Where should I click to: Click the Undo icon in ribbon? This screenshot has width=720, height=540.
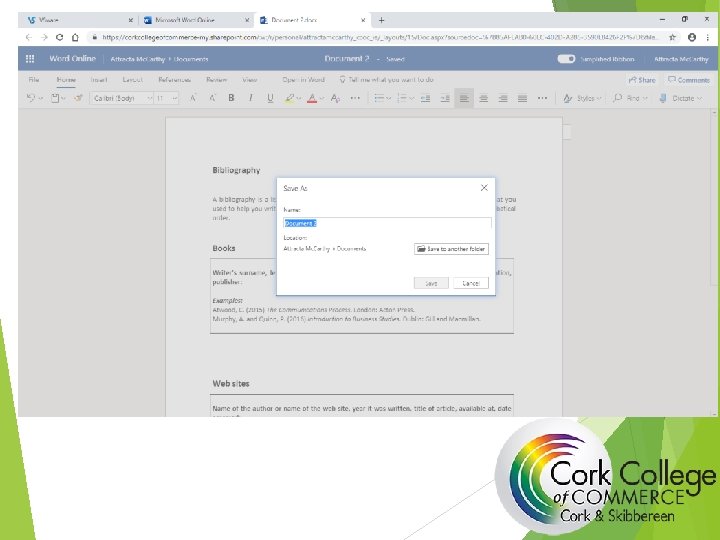click(x=31, y=98)
